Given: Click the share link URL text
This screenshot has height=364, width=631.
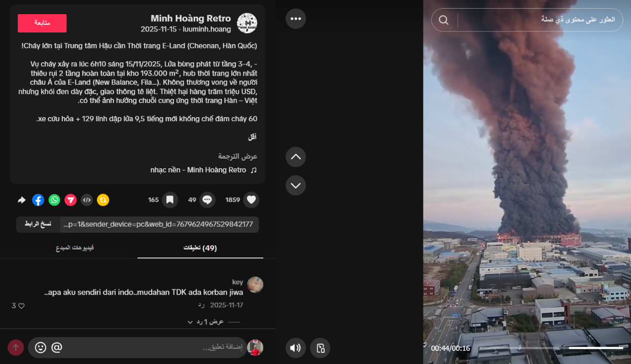Looking at the screenshot, I should coord(158,225).
